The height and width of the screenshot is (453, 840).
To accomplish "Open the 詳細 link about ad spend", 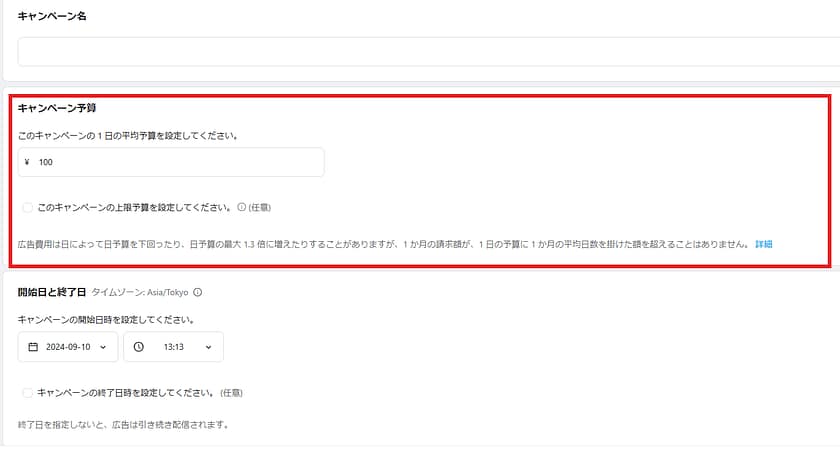I will [763, 244].
